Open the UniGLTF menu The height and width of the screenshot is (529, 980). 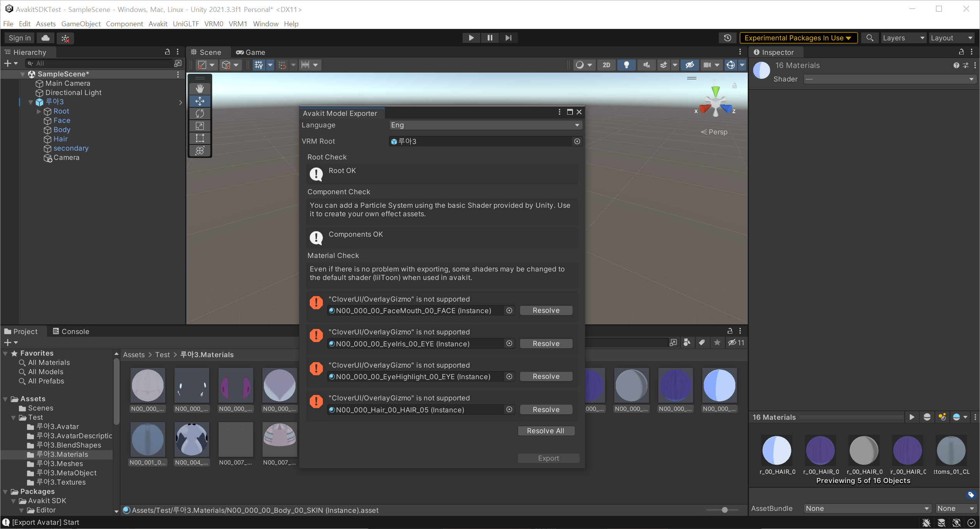click(x=186, y=24)
